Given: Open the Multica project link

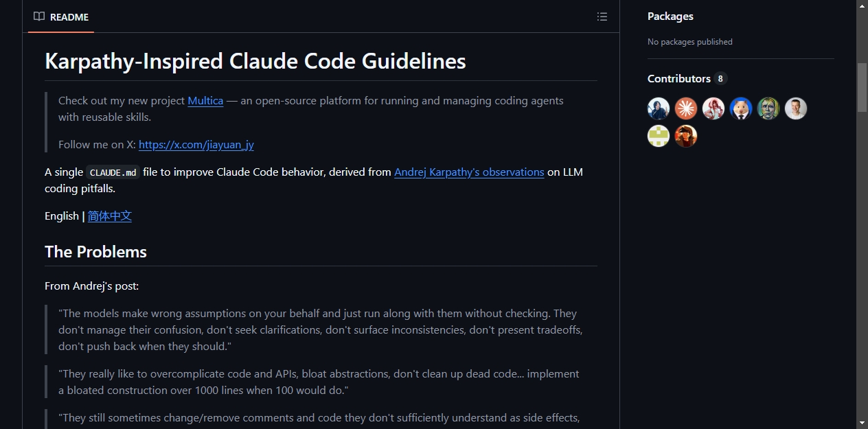Looking at the screenshot, I should tap(205, 100).
